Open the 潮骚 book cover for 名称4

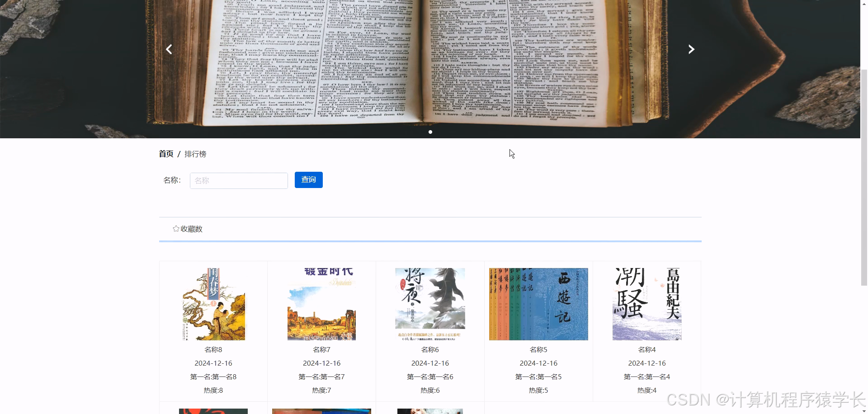coord(647,304)
